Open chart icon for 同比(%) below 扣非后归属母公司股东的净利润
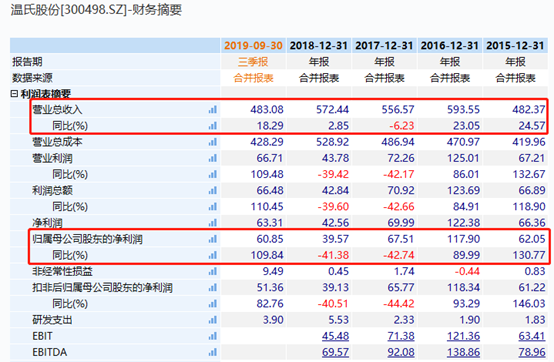 click(x=213, y=304)
